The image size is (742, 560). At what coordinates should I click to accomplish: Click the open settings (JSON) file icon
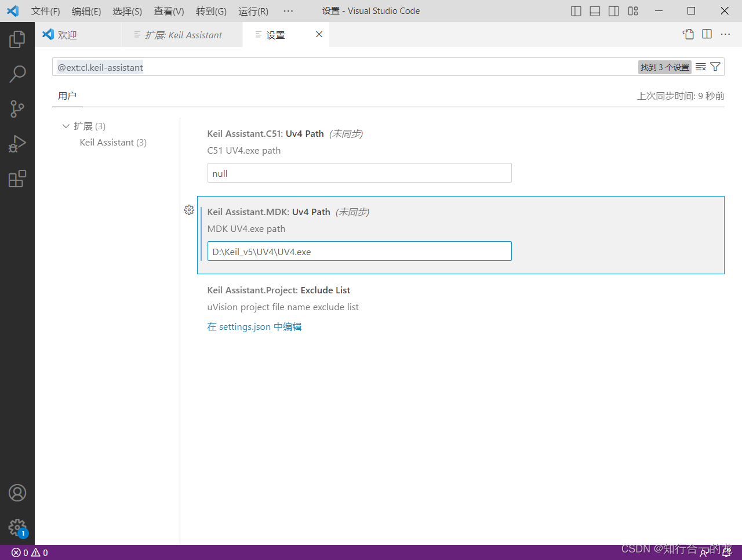(688, 34)
